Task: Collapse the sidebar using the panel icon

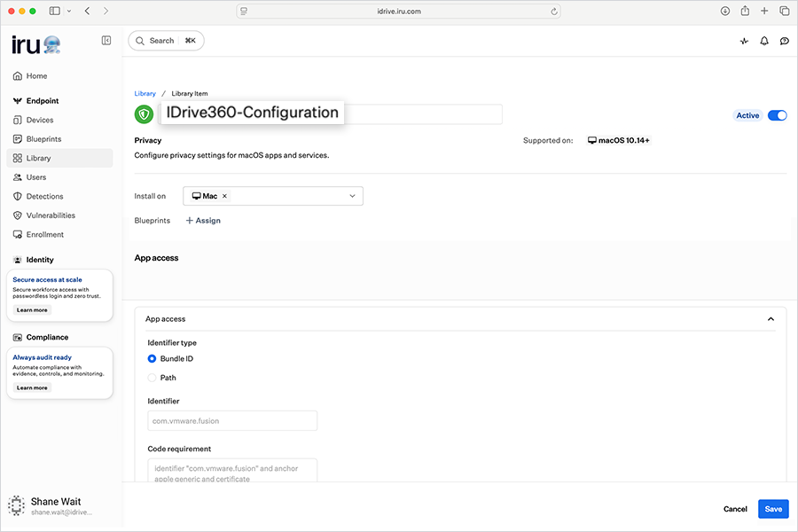Action: pos(106,40)
